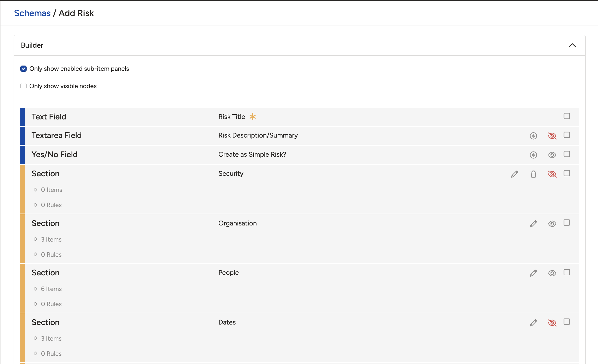This screenshot has height=364, width=598.
Task: Go to Schemas breadcrumb link
Action: click(32, 13)
